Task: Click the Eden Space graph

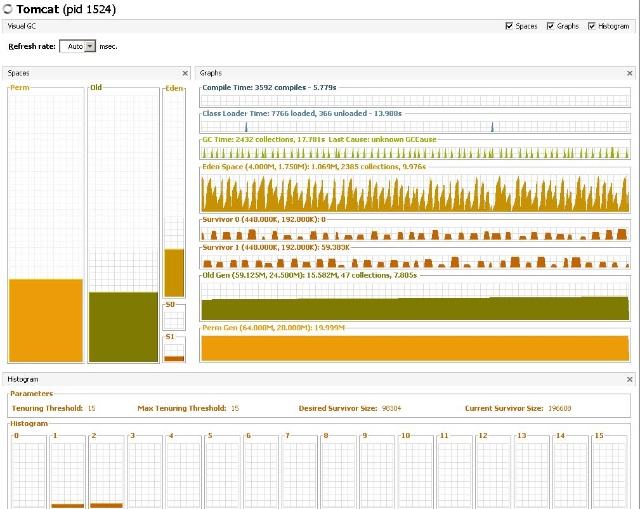Action: pyautogui.click(x=415, y=192)
